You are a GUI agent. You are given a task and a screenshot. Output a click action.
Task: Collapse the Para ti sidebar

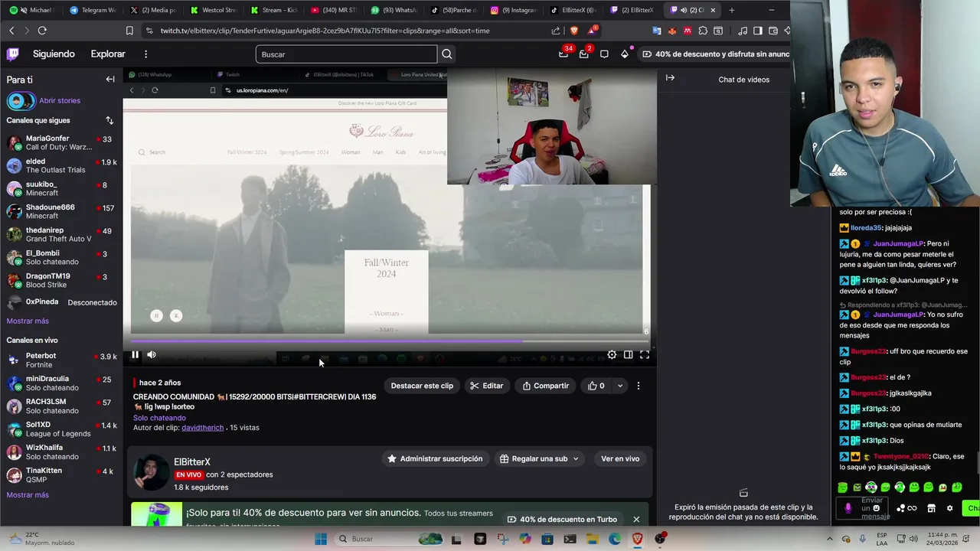pos(110,80)
